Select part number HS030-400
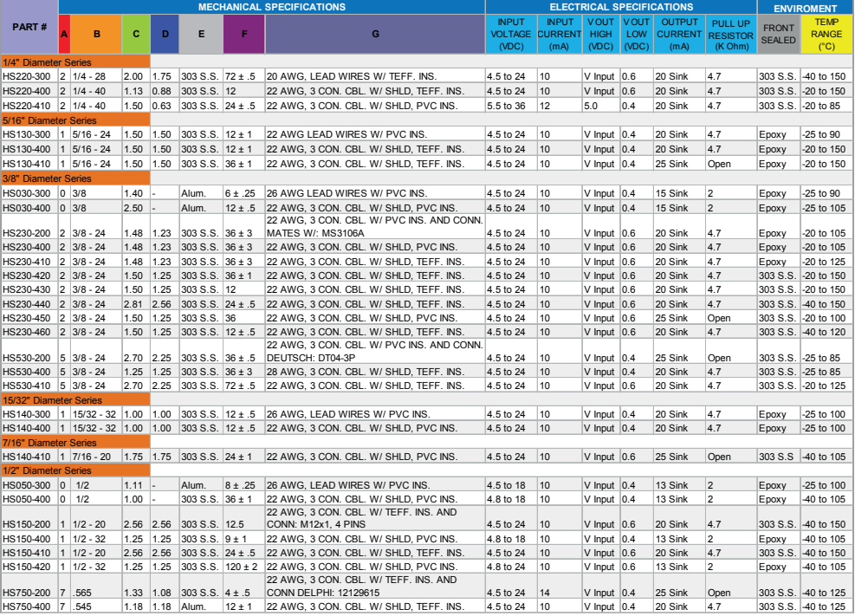 [x=27, y=208]
